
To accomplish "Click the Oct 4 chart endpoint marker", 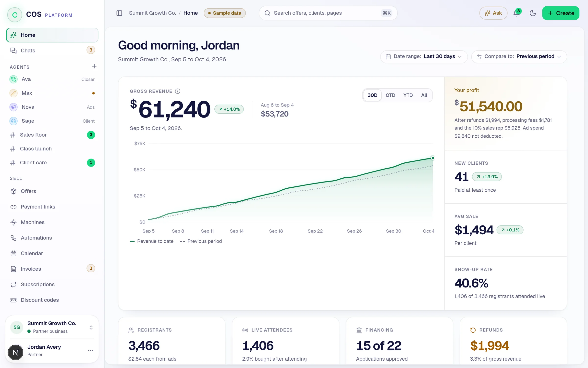I will point(433,158).
